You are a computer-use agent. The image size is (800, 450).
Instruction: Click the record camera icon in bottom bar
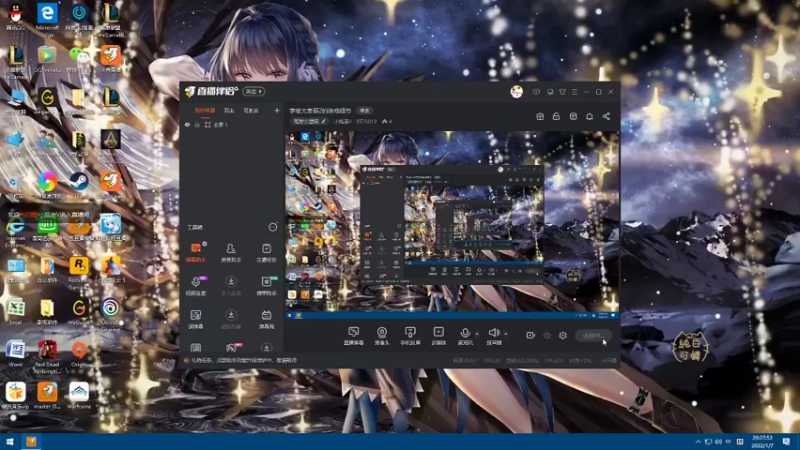click(530, 335)
